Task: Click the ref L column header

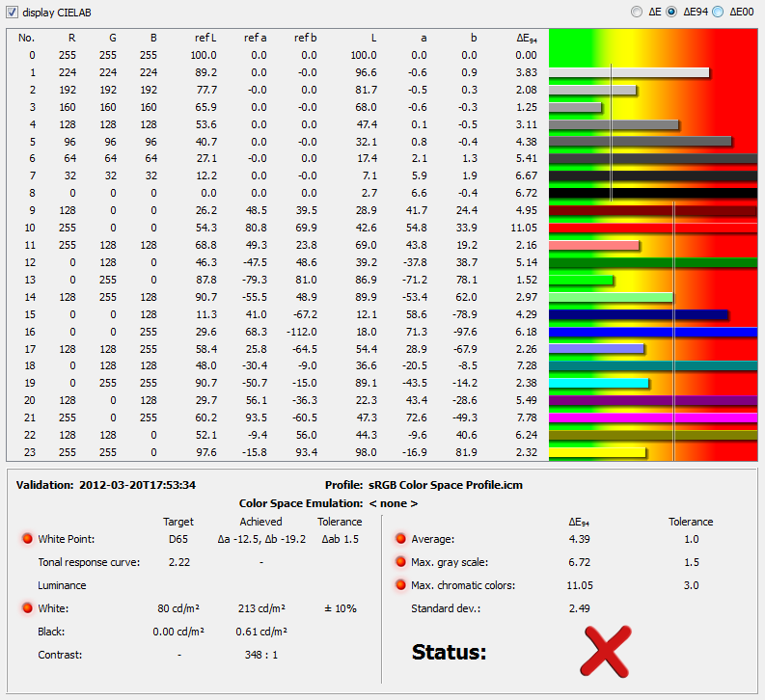Action: pos(205,38)
